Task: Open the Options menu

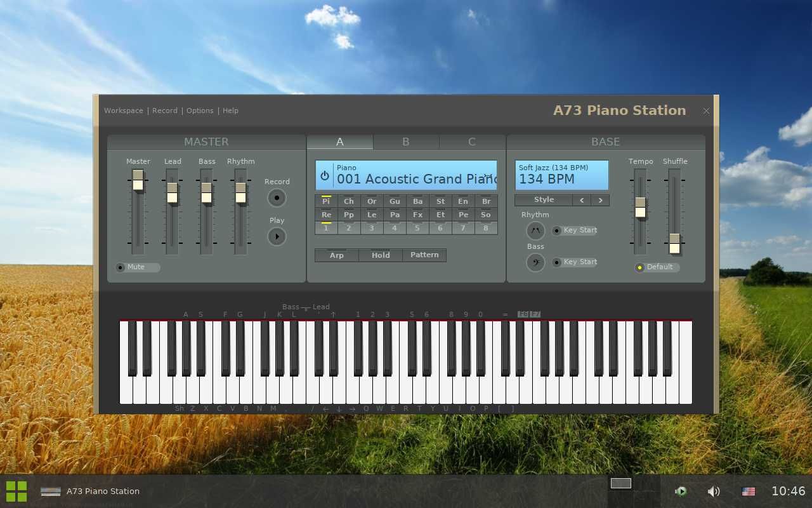Action: 200,110
